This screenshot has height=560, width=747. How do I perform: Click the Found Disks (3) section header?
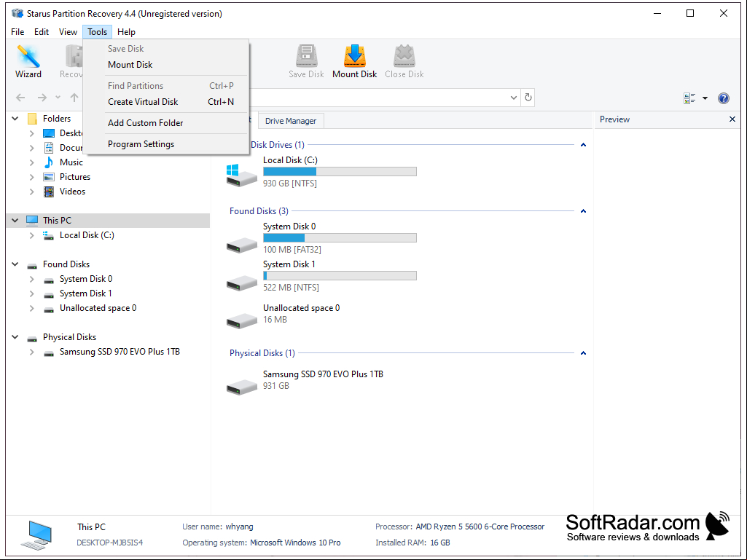[x=259, y=211]
